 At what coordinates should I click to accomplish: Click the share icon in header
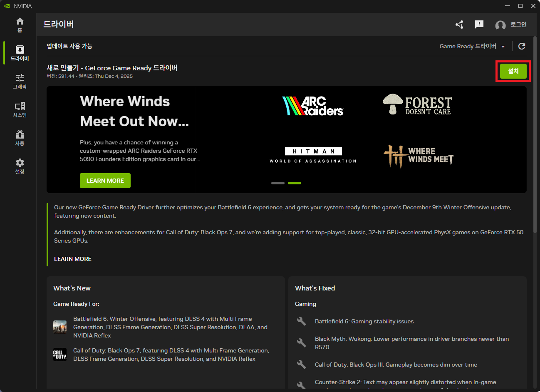(x=459, y=25)
